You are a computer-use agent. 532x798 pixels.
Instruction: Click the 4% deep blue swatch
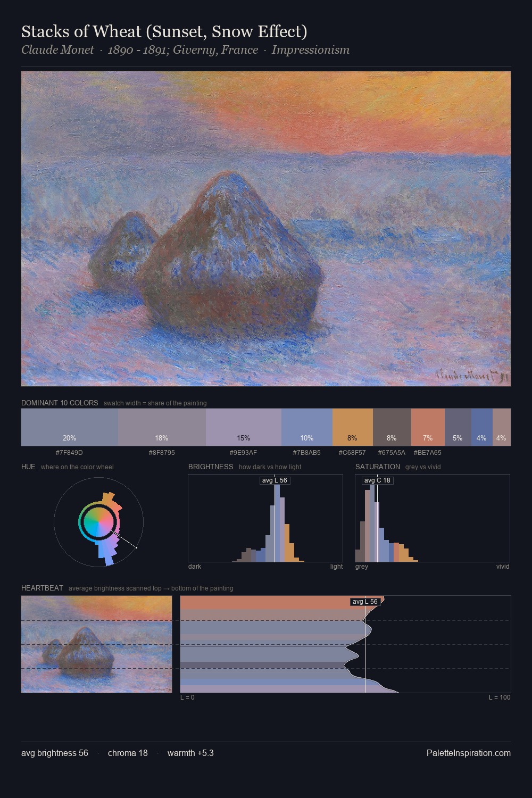[482, 427]
